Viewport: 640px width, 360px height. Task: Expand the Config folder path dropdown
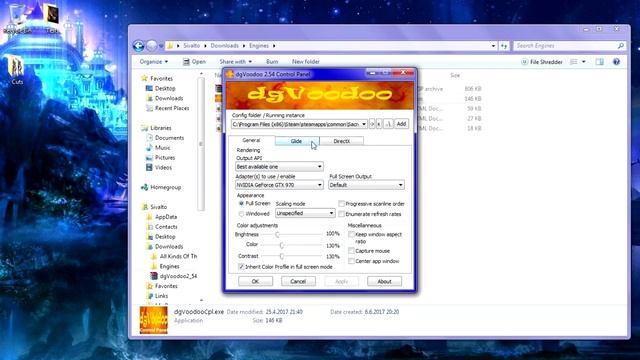tap(364, 124)
